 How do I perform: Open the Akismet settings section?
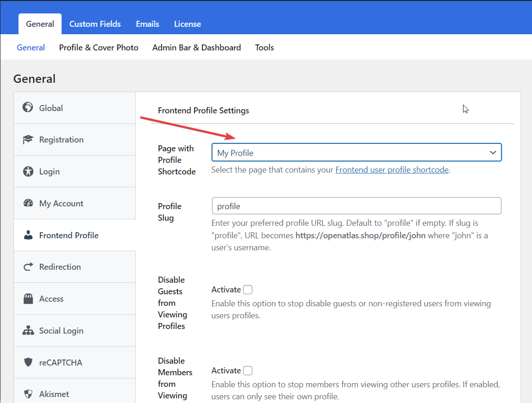[75, 391]
